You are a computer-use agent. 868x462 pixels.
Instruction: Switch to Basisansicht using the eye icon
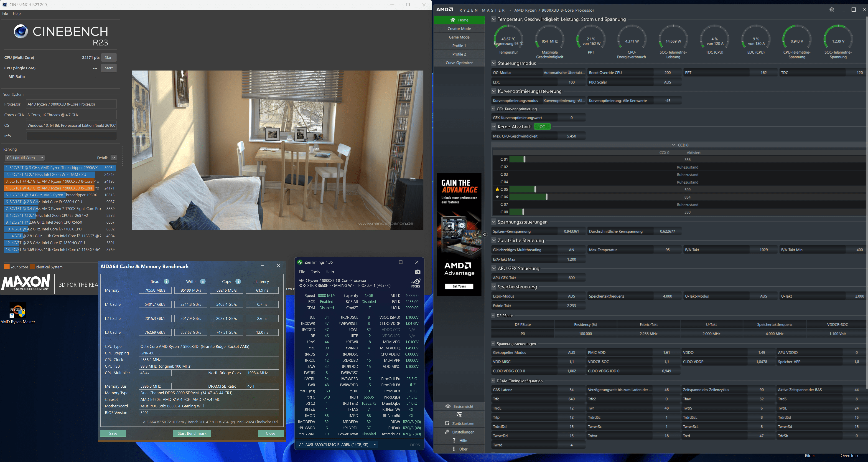click(448, 406)
